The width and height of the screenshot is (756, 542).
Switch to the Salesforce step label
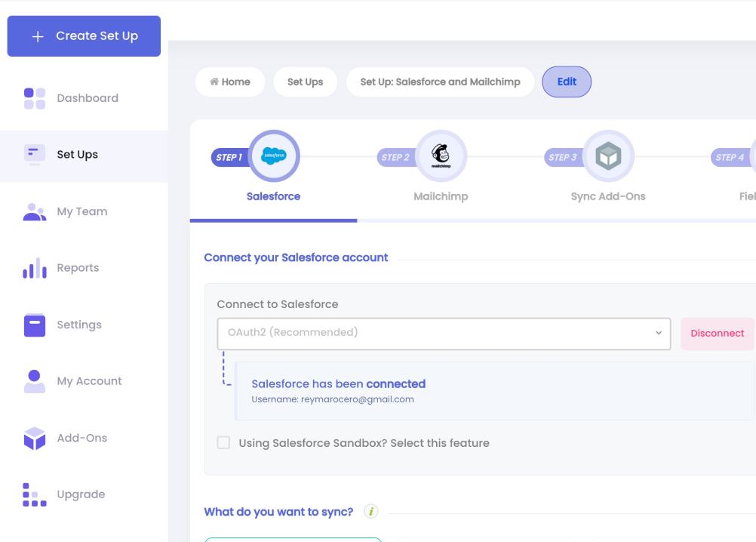point(273,197)
